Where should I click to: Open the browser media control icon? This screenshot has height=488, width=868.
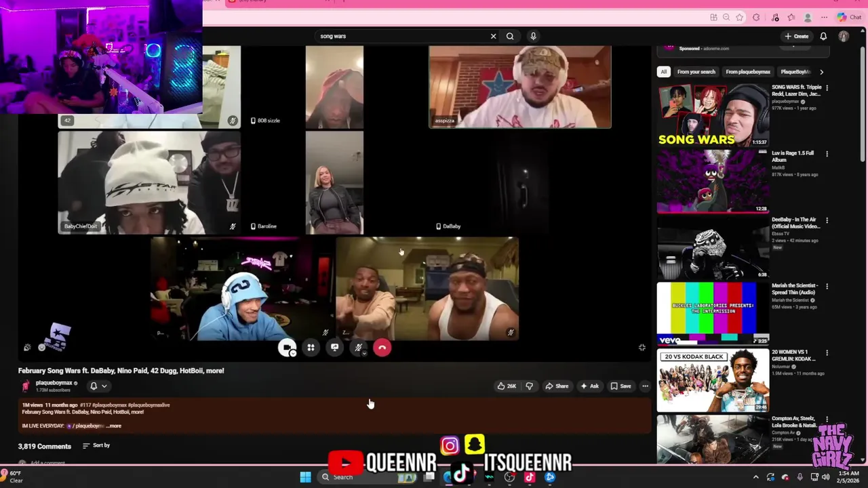tap(775, 18)
